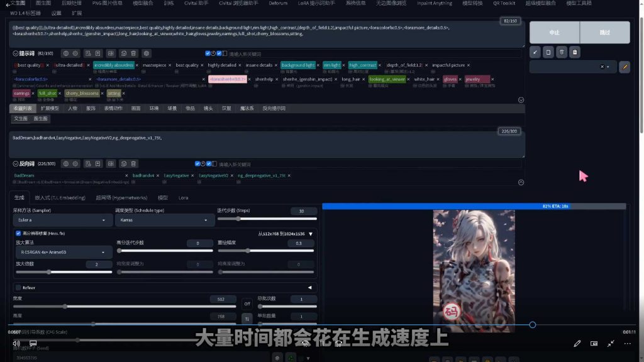Image resolution: width=644 pixels, height=362 pixels.
Task: Open the upscaler dropdown showing R-ESRGAN 4x+ Anime6B
Action: click(x=63, y=252)
